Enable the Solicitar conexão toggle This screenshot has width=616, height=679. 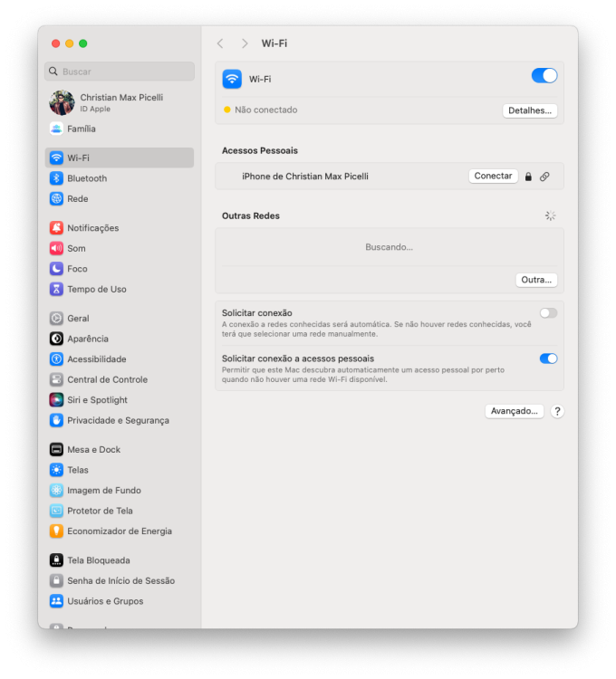coord(548,312)
